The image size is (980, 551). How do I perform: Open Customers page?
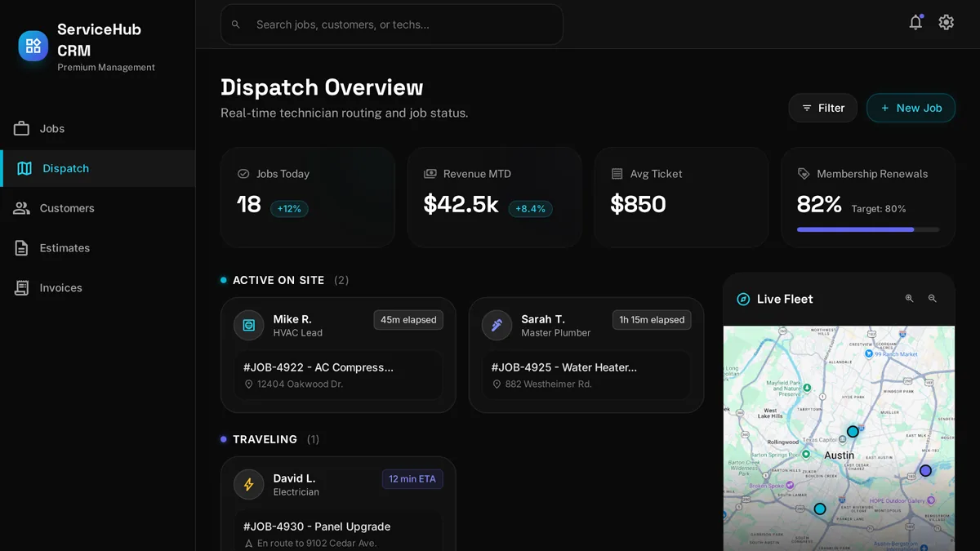tap(98, 208)
